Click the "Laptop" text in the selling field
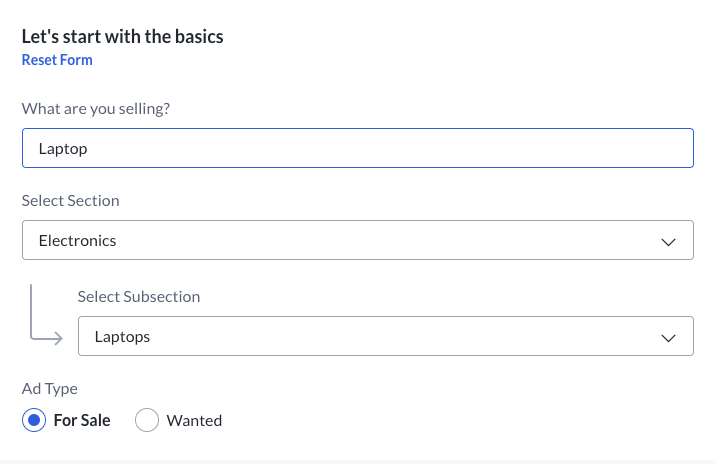The image size is (716, 464). [63, 148]
